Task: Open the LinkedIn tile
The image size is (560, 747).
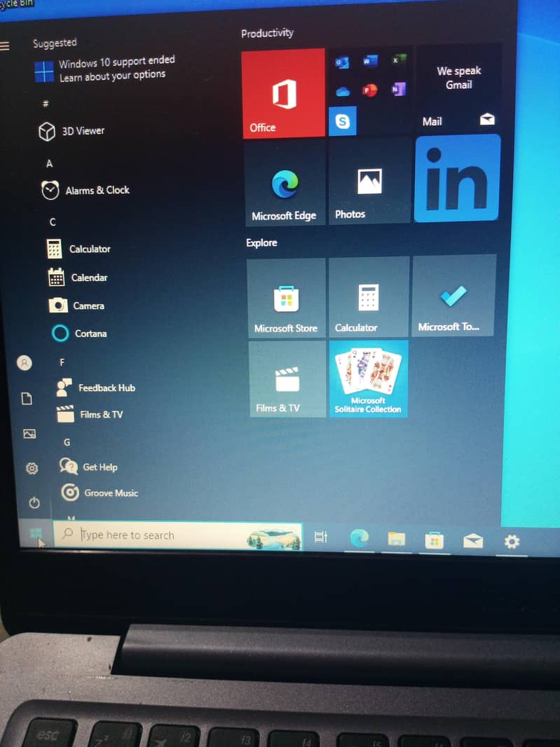Action: pyautogui.click(x=458, y=179)
